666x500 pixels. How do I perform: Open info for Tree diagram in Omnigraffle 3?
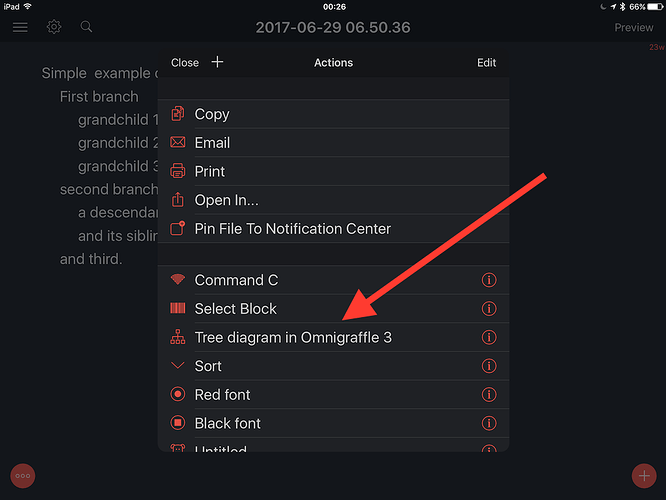click(x=489, y=337)
